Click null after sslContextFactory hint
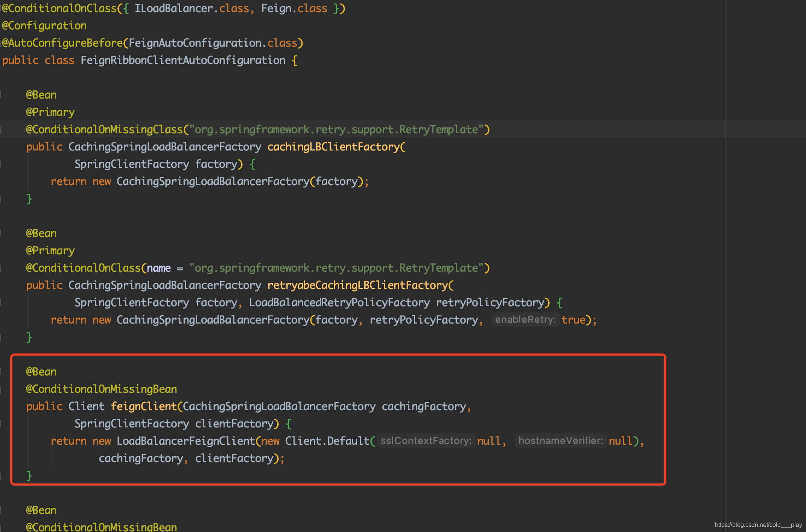This screenshot has height=532, width=806. 489,441
